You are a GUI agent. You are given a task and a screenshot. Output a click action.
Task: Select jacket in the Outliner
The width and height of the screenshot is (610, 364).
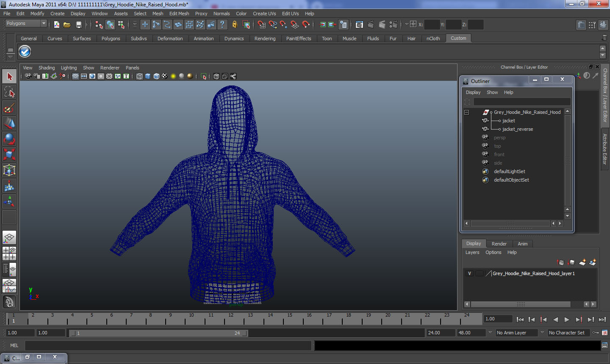tap(508, 121)
